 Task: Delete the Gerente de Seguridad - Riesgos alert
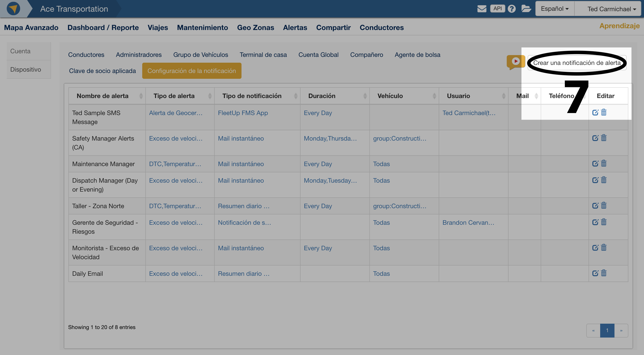tap(604, 222)
